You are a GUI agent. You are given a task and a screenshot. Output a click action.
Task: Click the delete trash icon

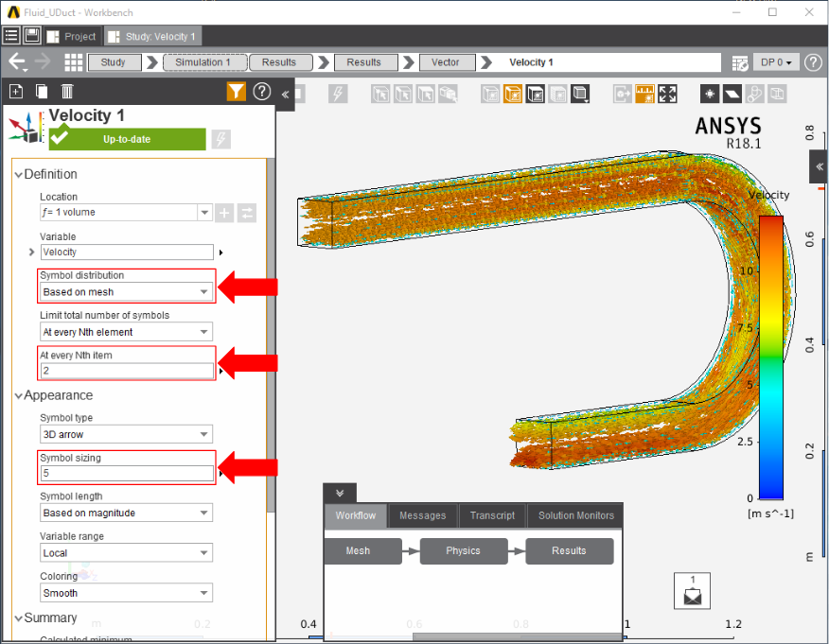[x=66, y=92]
